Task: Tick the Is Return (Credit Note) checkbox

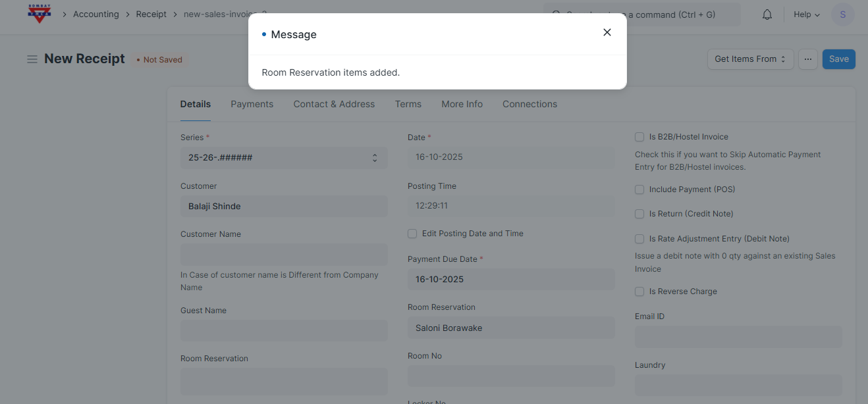Action: [639, 214]
